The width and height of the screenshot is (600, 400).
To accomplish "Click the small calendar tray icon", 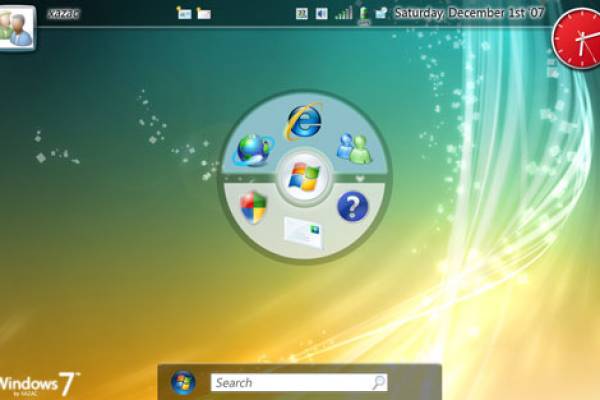I will coord(302,14).
